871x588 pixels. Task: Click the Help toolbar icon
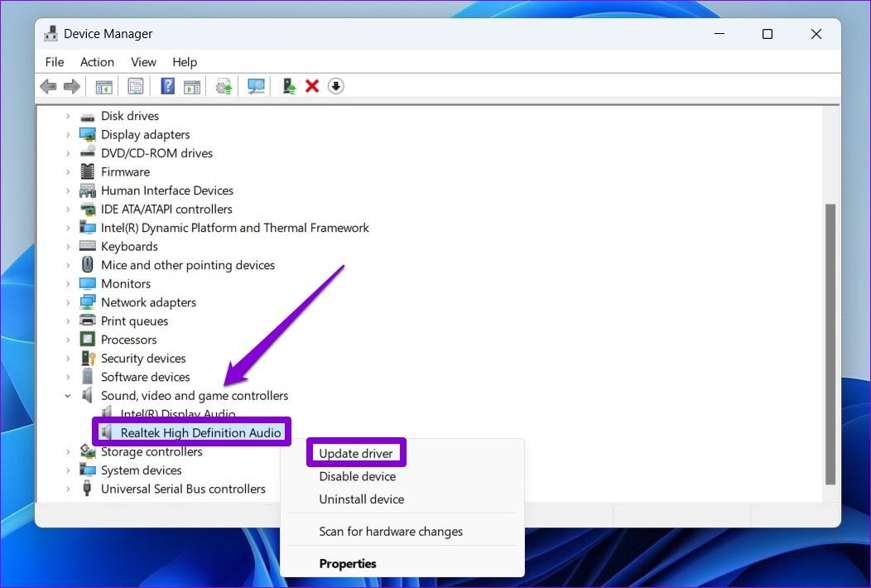click(167, 85)
